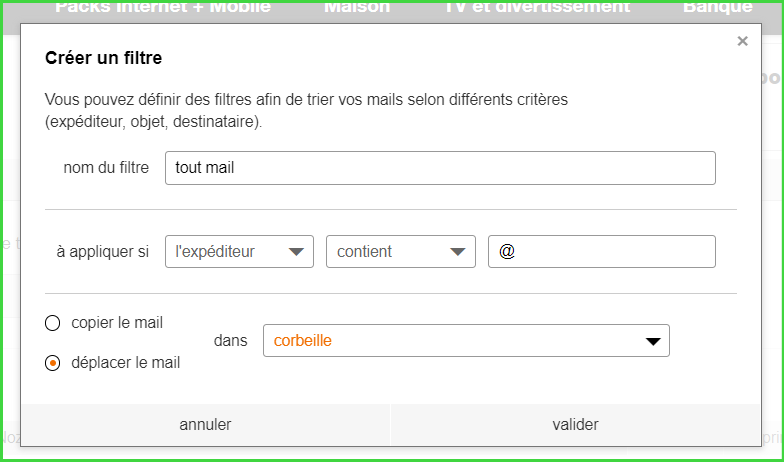The height and width of the screenshot is (462, 784).
Task: Open the Banque menu item
Action: [x=717, y=7]
